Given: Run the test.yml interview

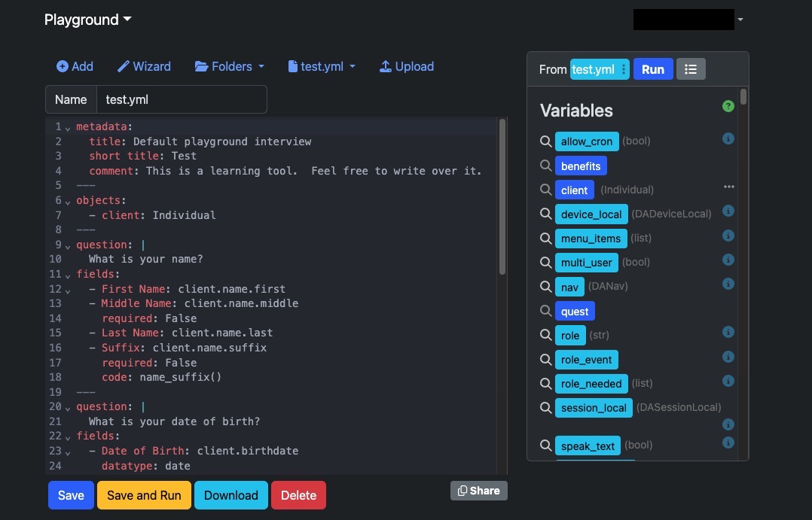Looking at the screenshot, I should [652, 68].
